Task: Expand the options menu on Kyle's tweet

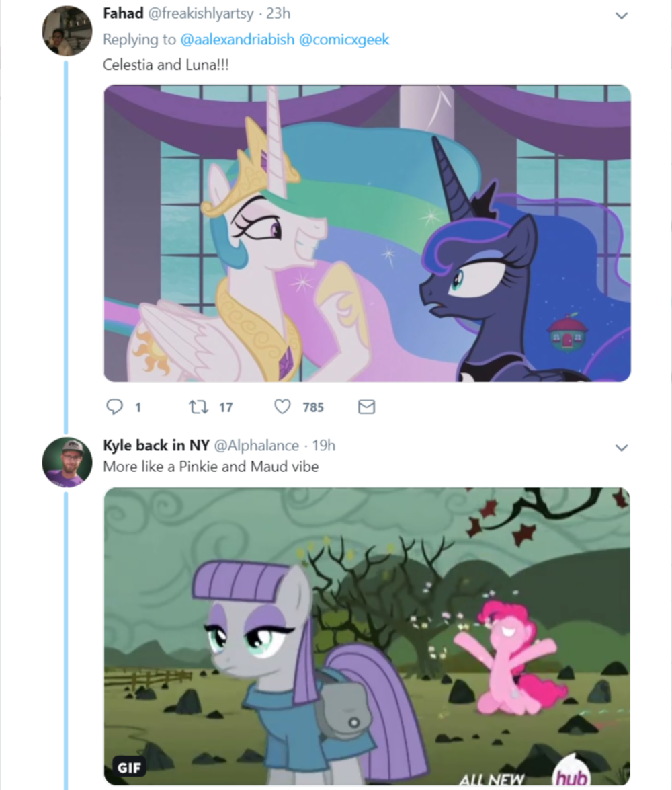Action: pyautogui.click(x=622, y=447)
